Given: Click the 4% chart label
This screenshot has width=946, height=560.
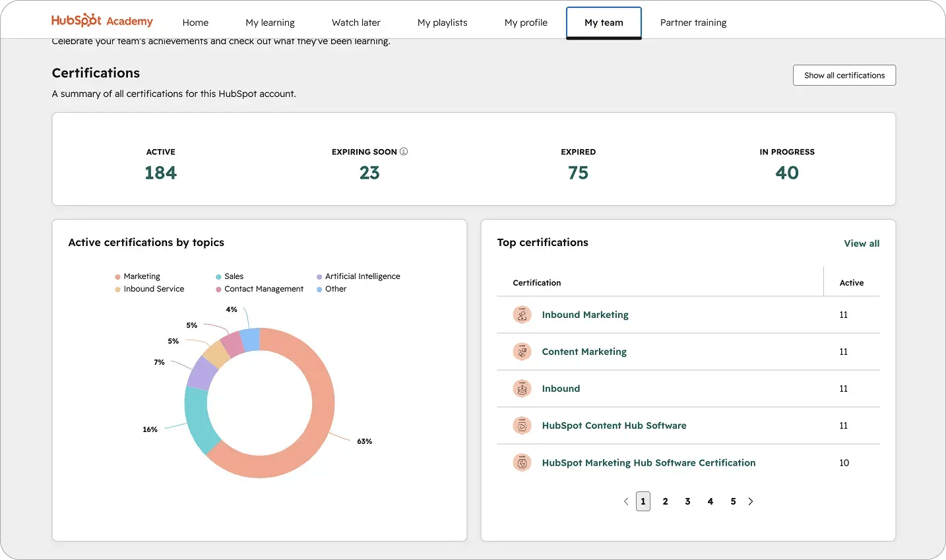Looking at the screenshot, I should [x=232, y=309].
